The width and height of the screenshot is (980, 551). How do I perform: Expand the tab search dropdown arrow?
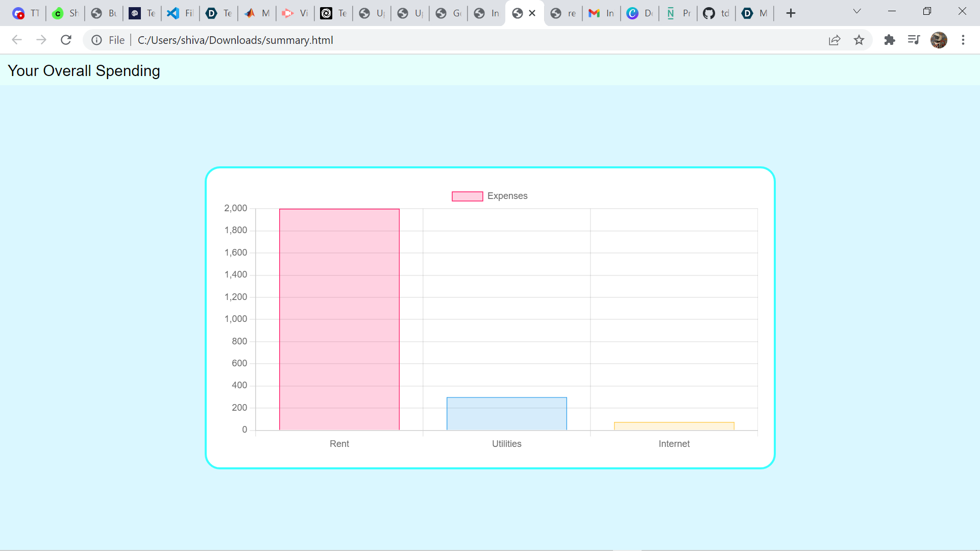(x=857, y=11)
